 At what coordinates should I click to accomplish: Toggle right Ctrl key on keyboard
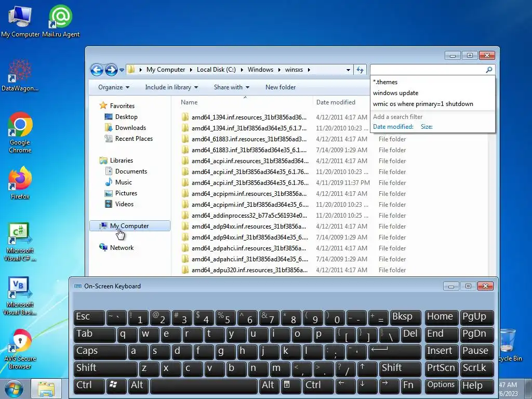[317, 386]
